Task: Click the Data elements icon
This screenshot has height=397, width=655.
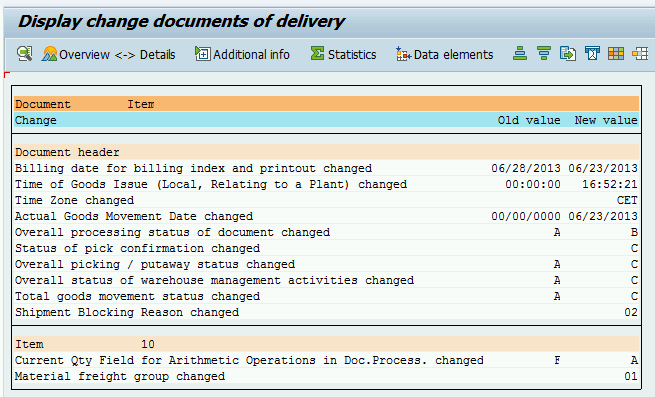Action: tap(403, 54)
